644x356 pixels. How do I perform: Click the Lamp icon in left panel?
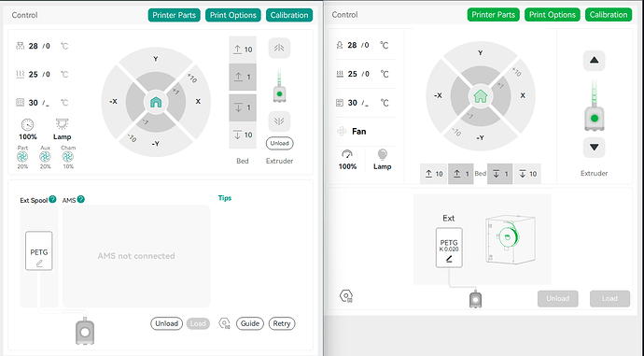pyautogui.click(x=62, y=124)
